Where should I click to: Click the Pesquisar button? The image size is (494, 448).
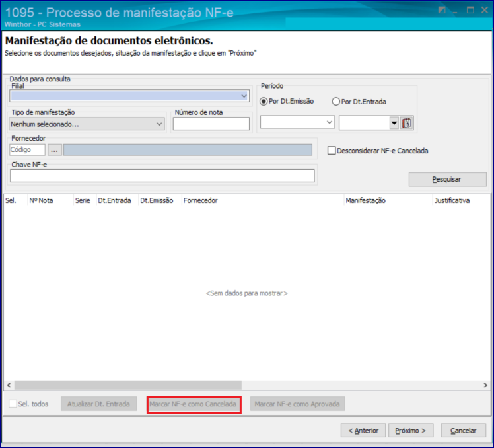click(x=447, y=179)
